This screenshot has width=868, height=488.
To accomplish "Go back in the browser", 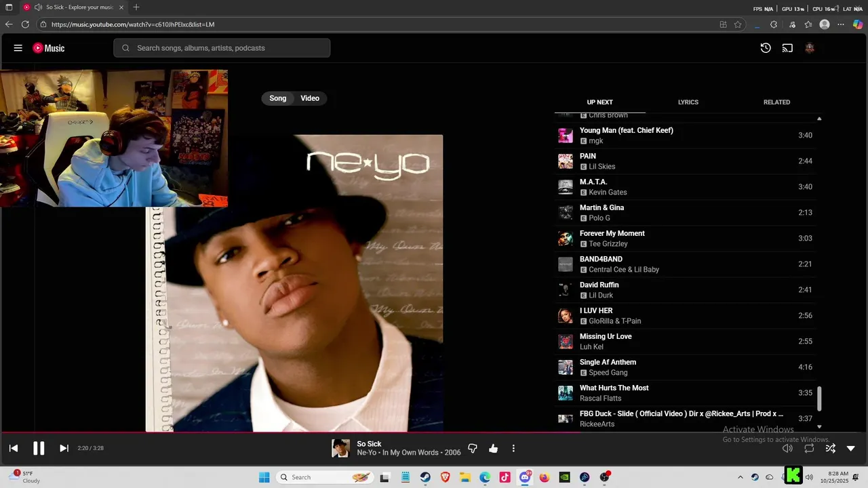I will 9,24.
